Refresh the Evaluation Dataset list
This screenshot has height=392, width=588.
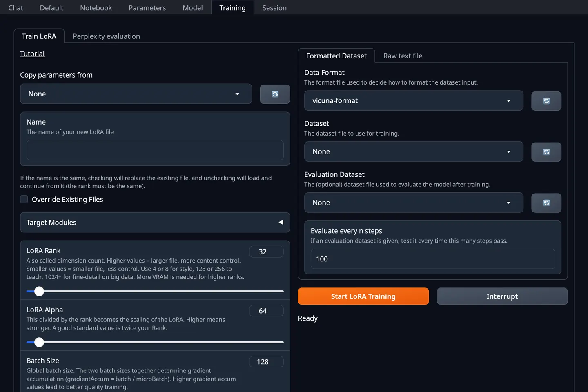tap(546, 203)
